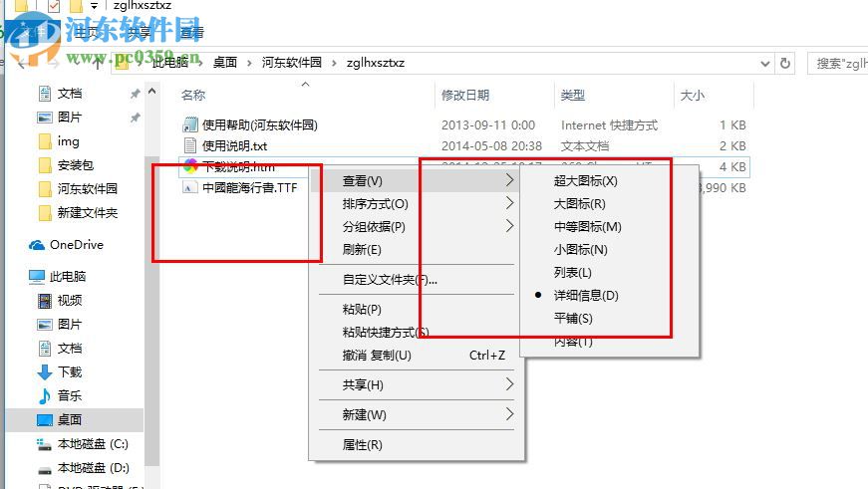
Task: Open the 下载 downloads folder
Action: (69, 371)
